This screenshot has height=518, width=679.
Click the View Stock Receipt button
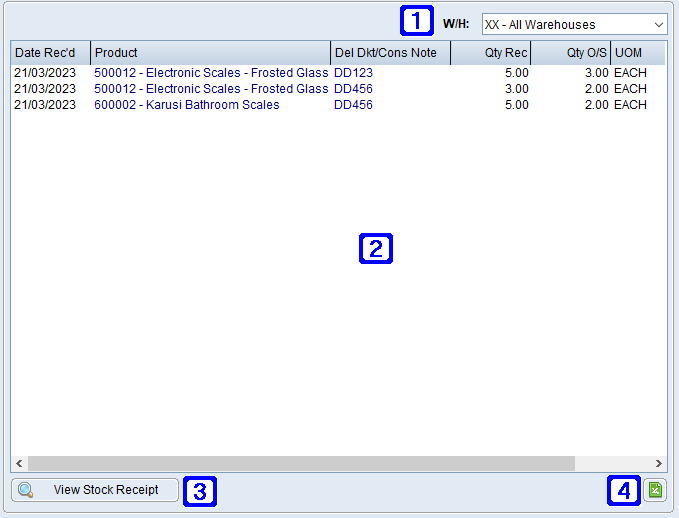95,490
